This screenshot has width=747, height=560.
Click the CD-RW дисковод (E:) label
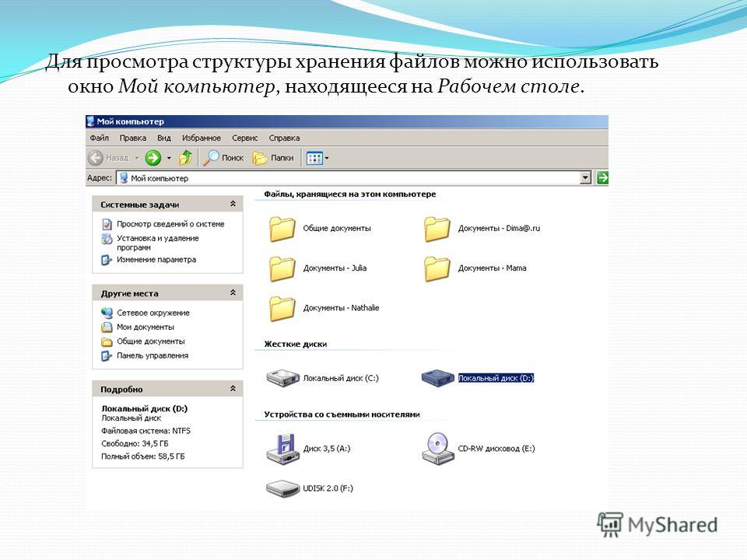tap(496, 449)
